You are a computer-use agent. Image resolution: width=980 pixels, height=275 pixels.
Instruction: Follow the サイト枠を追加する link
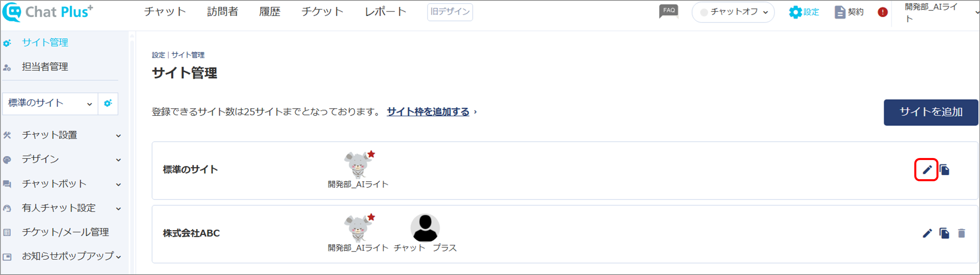coord(428,112)
